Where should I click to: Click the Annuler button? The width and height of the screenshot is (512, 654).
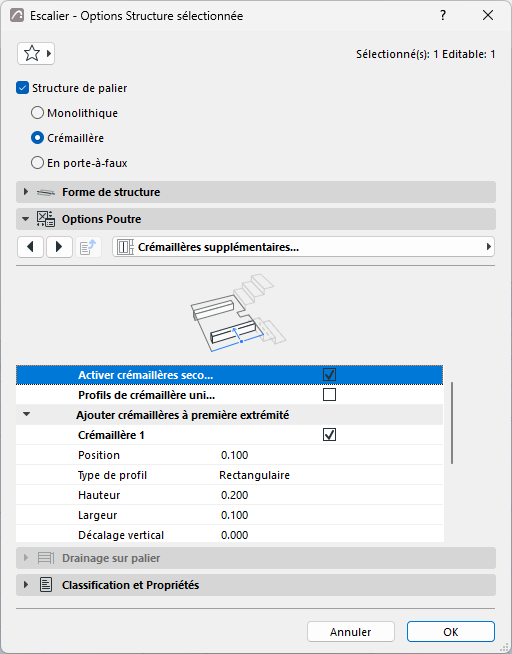pyautogui.click(x=351, y=632)
